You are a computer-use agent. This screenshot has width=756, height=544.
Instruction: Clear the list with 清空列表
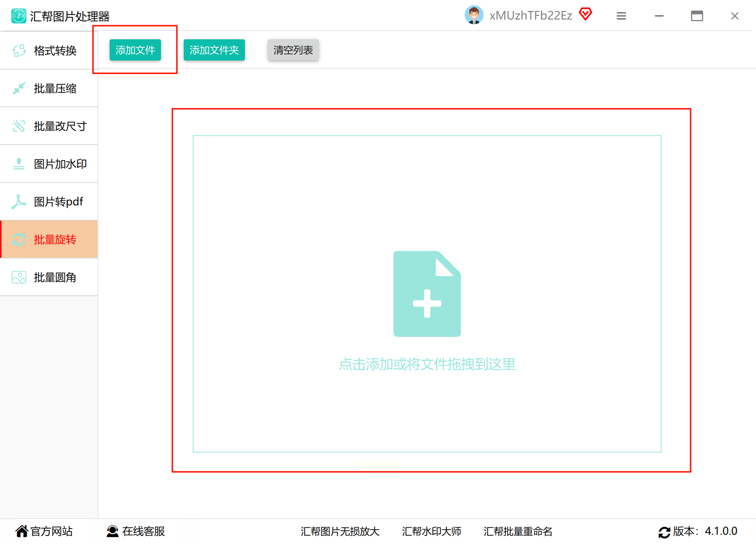[x=293, y=50]
